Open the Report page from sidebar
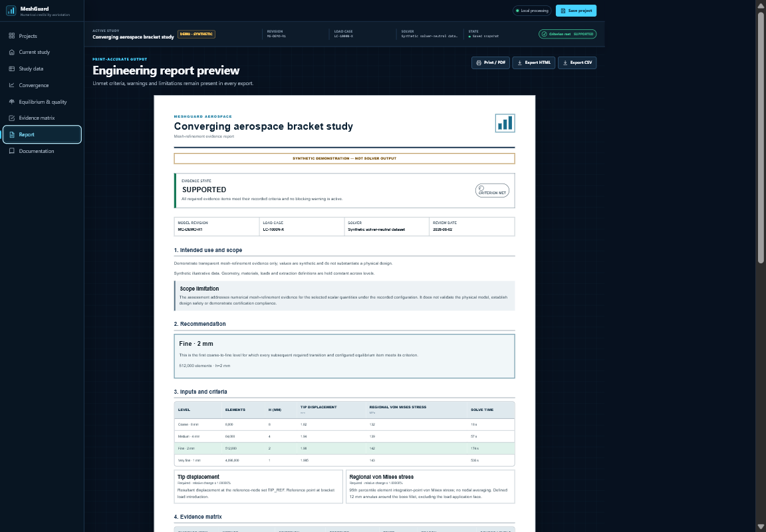This screenshot has height=532, width=766. [x=42, y=134]
